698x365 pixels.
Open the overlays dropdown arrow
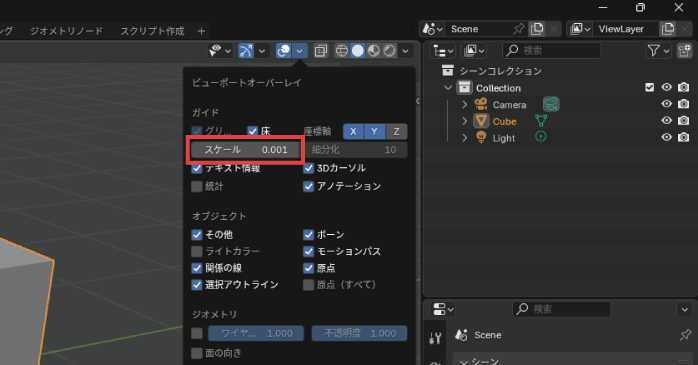(300, 51)
